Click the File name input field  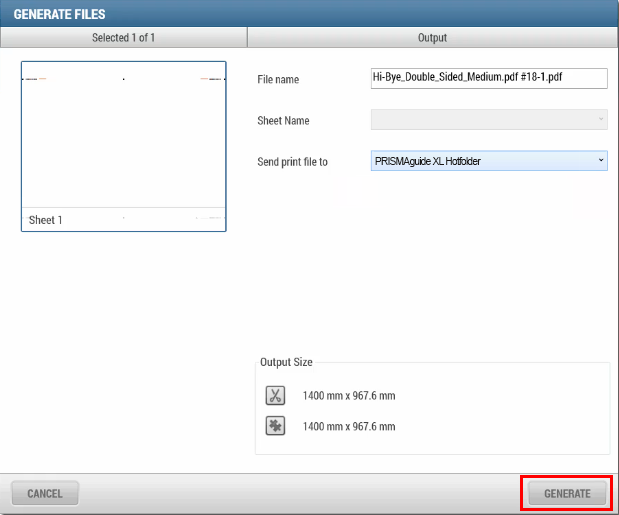point(488,79)
